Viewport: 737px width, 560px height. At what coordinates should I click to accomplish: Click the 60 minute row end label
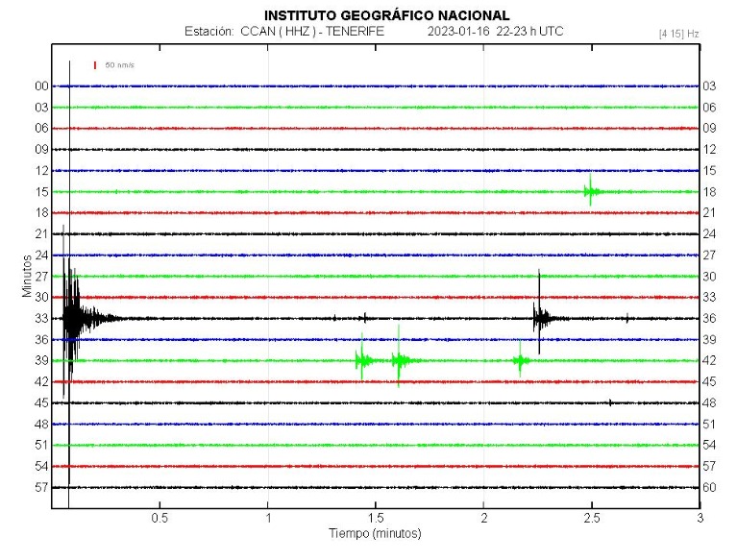710,488
